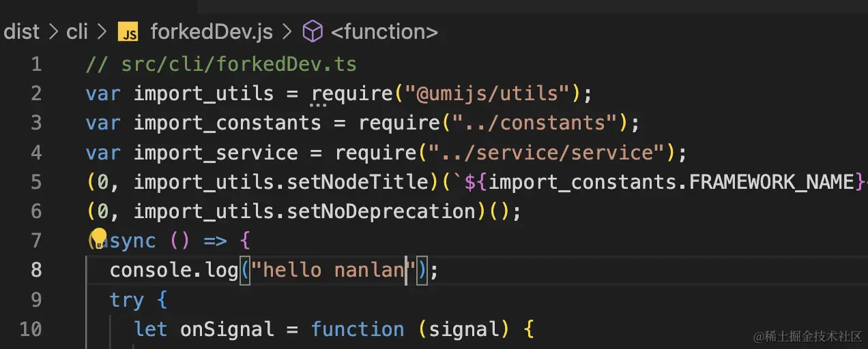
Task: Click the JS file icon in breadcrumb
Action: (128, 32)
